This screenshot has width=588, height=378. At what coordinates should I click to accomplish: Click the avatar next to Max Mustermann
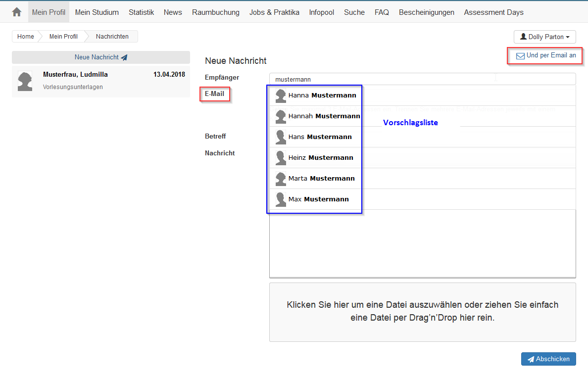click(281, 199)
